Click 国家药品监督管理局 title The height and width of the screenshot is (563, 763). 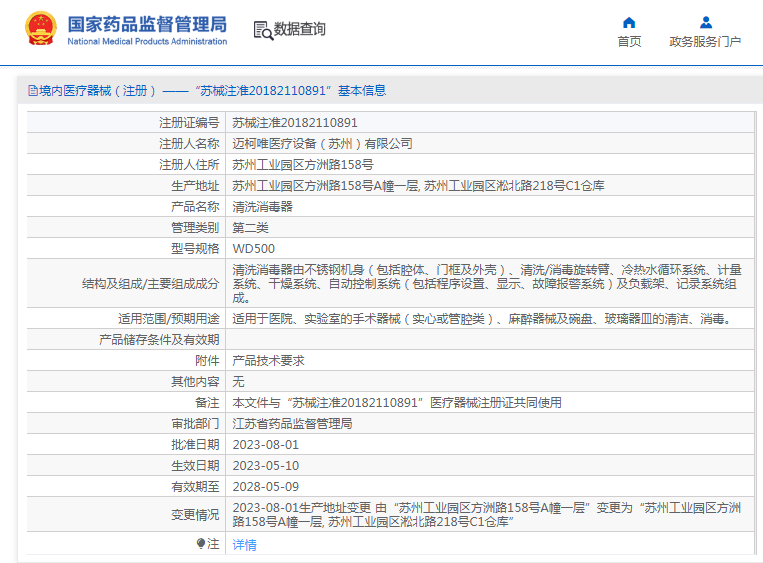147,24
